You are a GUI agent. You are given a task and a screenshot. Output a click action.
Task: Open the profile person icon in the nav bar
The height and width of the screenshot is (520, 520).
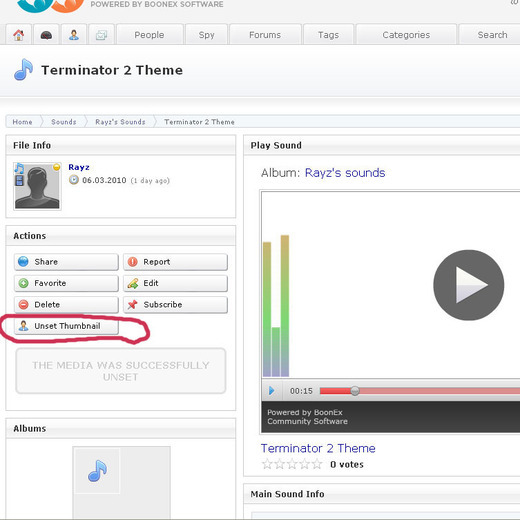coord(74,34)
